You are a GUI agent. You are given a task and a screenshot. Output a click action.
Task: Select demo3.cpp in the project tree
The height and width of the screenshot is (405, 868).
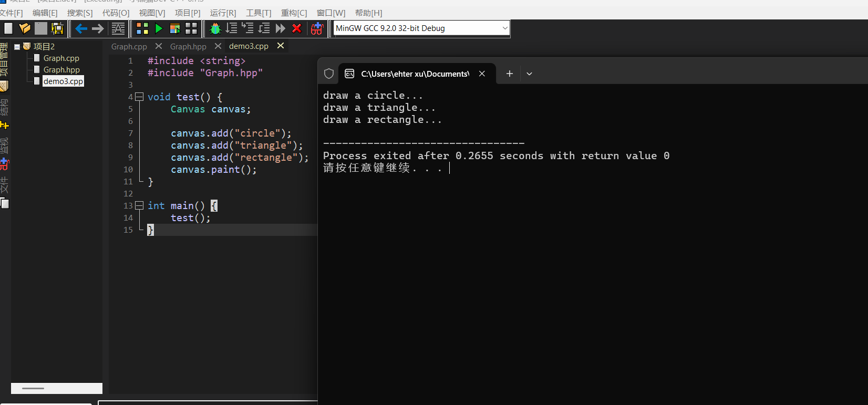point(63,81)
